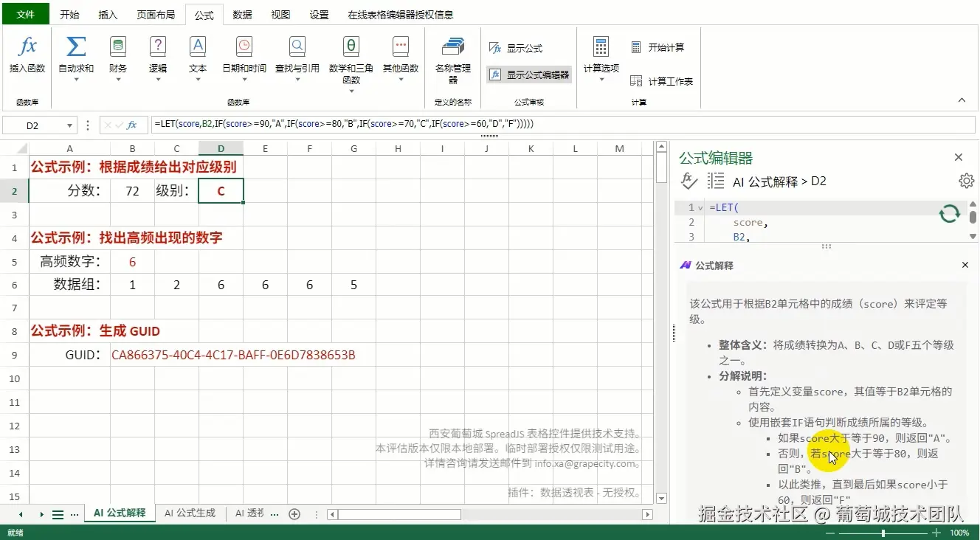Open formula editor settings gear

966,181
